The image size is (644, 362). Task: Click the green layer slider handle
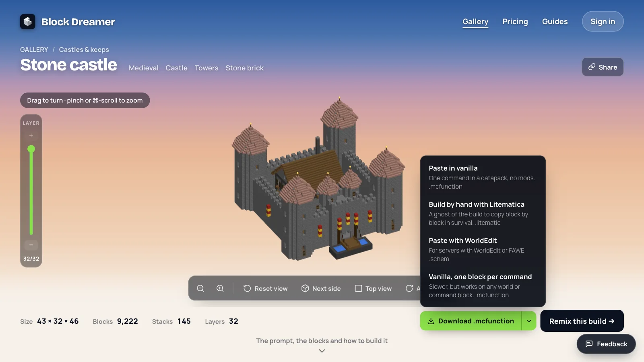(31, 149)
